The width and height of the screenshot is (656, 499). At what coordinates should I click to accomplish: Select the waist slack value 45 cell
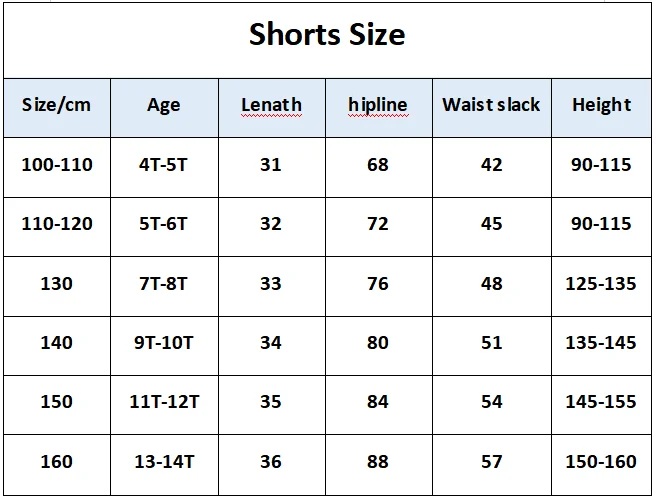[x=491, y=224]
